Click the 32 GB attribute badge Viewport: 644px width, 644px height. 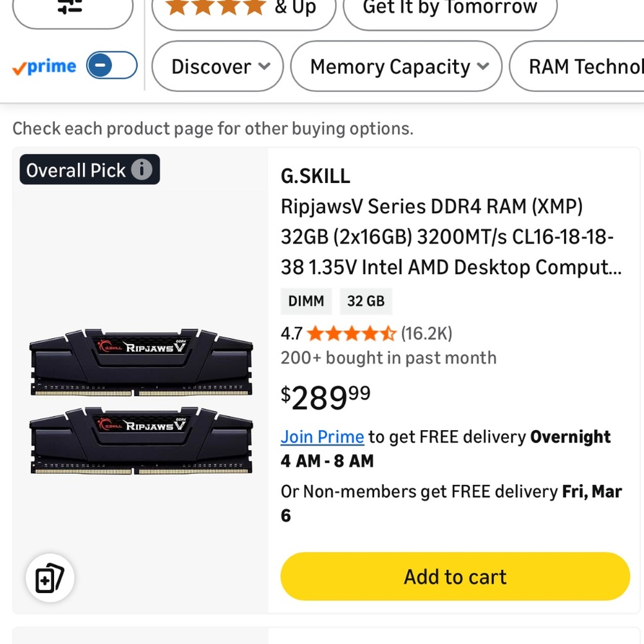(x=366, y=301)
